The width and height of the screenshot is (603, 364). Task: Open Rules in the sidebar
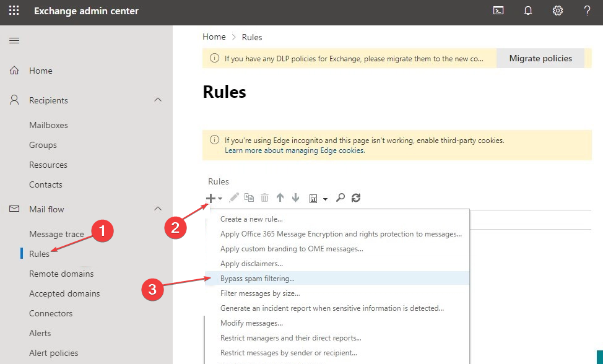point(39,254)
